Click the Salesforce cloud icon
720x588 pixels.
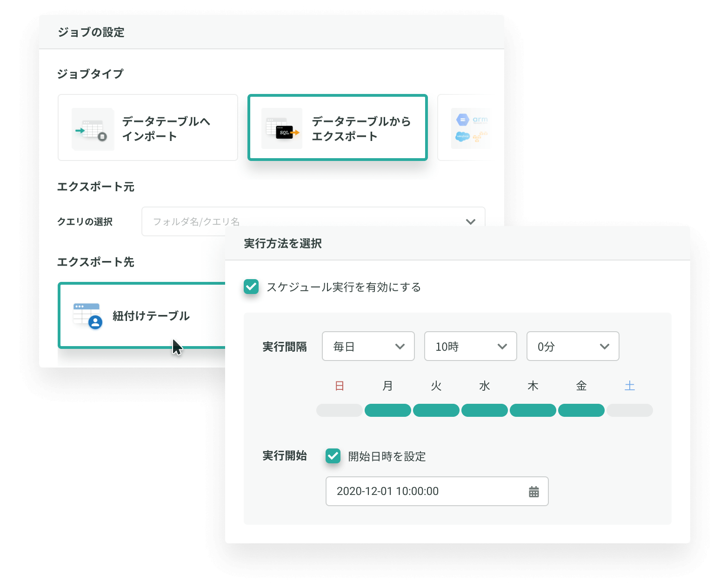pyautogui.click(x=463, y=137)
